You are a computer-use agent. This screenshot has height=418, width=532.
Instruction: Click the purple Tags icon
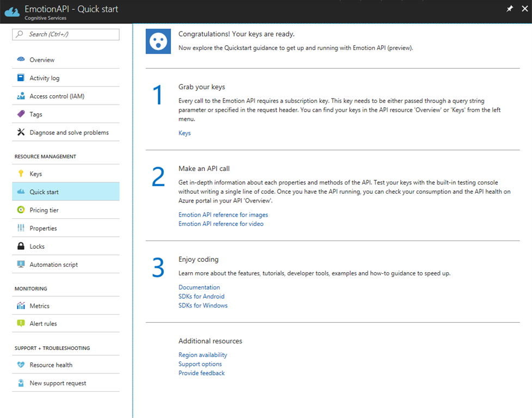[x=21, y=114]
